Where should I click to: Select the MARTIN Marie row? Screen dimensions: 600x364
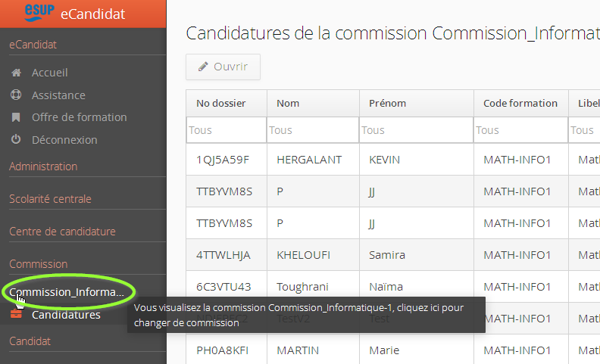(x=310, y=350)
